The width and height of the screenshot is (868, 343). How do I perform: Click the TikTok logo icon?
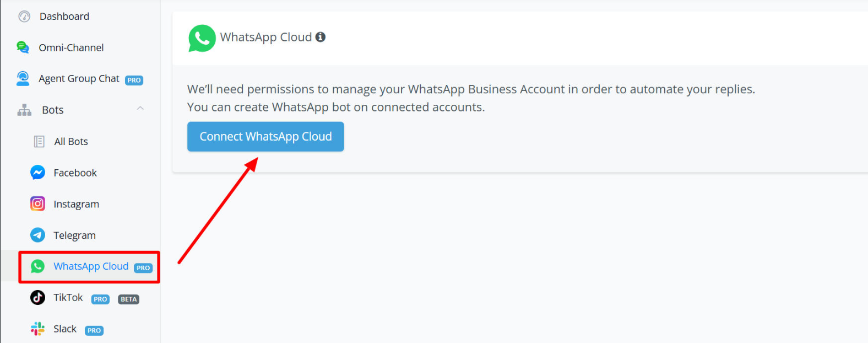pyautogui.click(x=37, y=298)
